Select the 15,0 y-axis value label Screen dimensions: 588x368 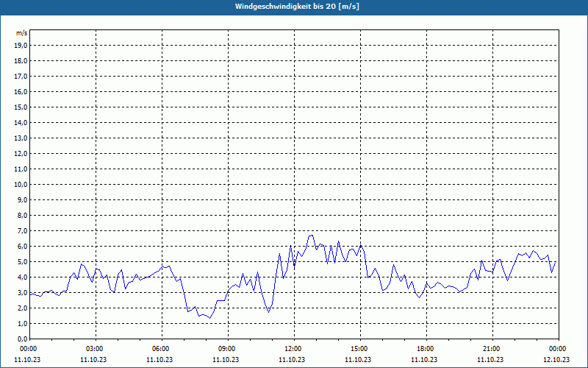click(x=21, y=107)
